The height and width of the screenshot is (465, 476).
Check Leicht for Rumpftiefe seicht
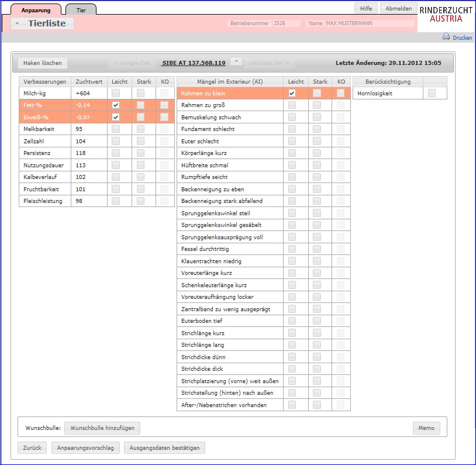point(292,177)
